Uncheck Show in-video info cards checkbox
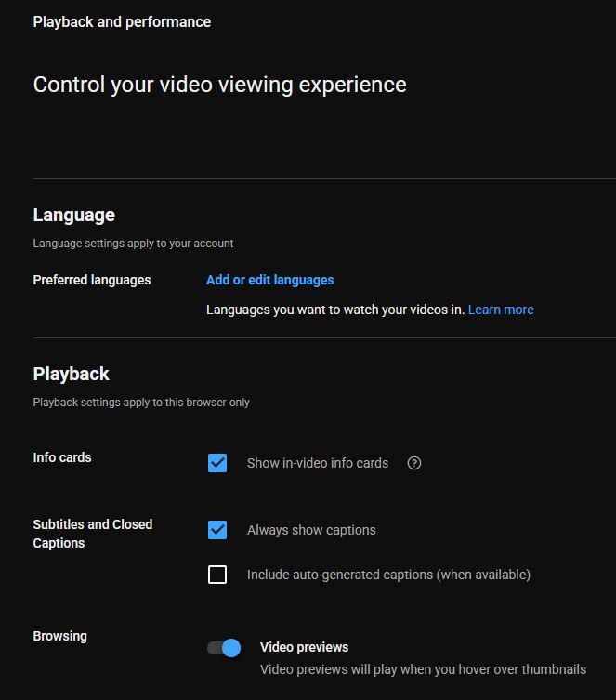The image size is (616, 700). click(x=217, y=463)
